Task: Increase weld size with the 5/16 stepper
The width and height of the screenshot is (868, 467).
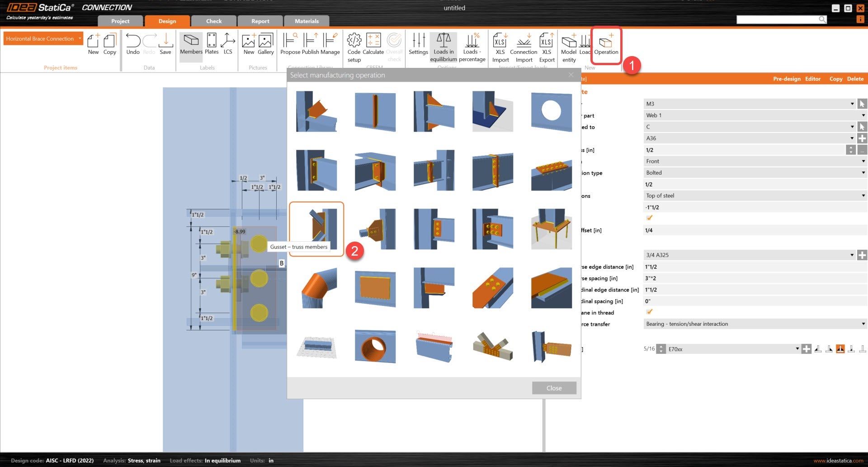Action: click(x=661, y=346)
